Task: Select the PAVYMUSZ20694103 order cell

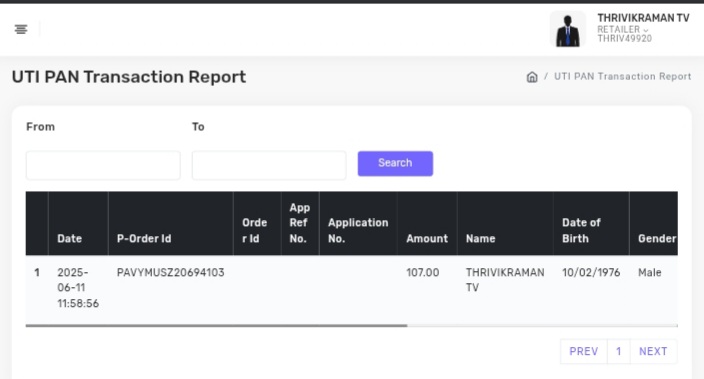Action: click(171, 273)
